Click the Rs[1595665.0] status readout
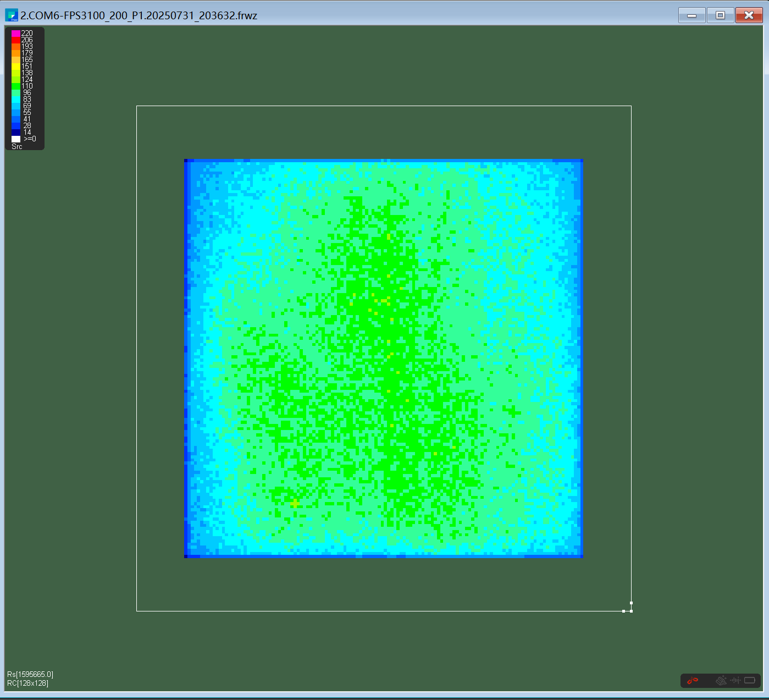 pos(30,674)
